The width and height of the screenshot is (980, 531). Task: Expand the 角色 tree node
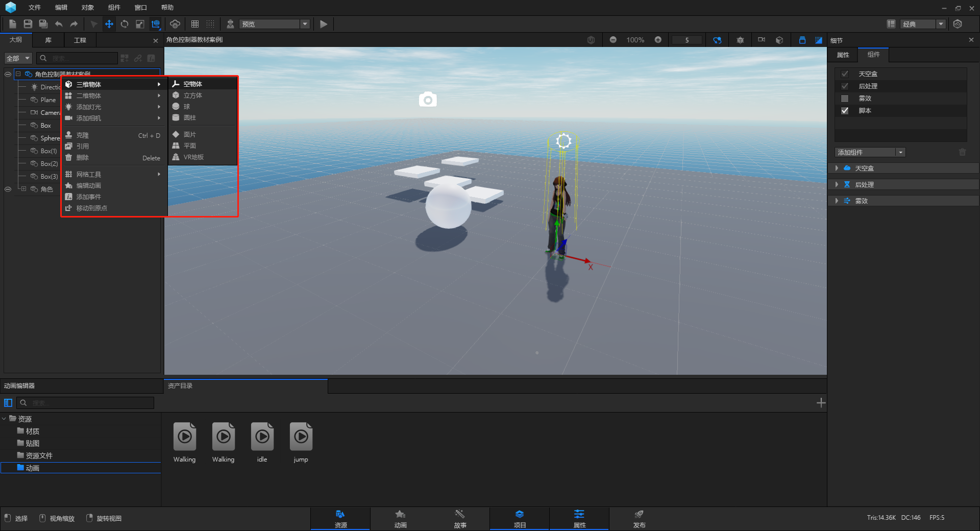[23, 189]
